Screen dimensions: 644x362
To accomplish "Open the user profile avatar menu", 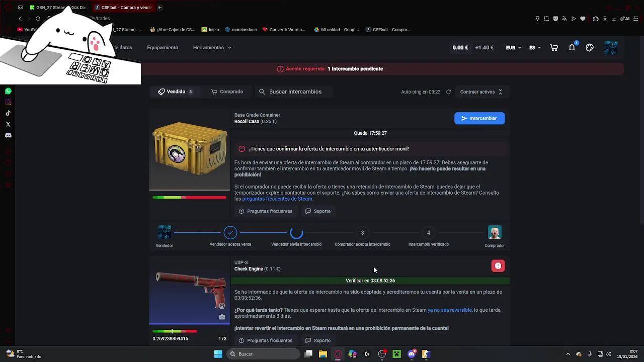I will coord(610,48).
